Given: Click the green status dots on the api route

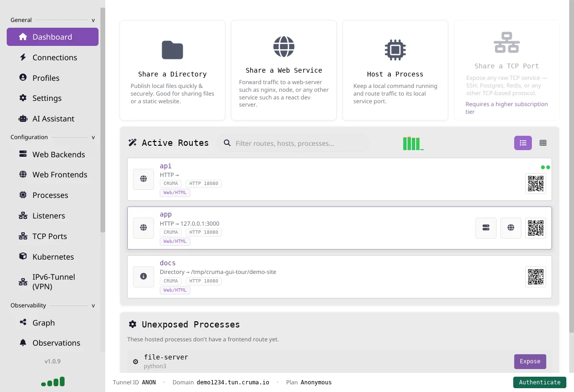Looking at the screenshot, I should click(x=545, y=167).
